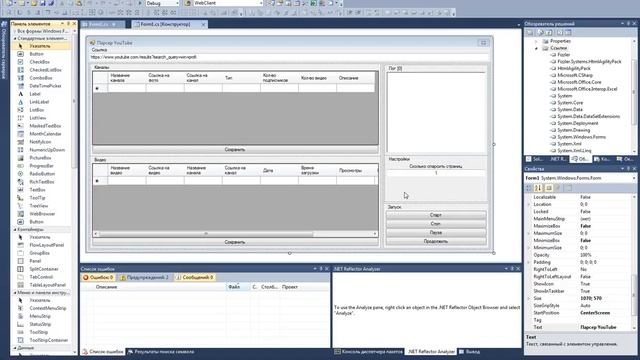The image size is (640, 360).
Task: Collapse the Ссылки references node
Action: (536, 48)
